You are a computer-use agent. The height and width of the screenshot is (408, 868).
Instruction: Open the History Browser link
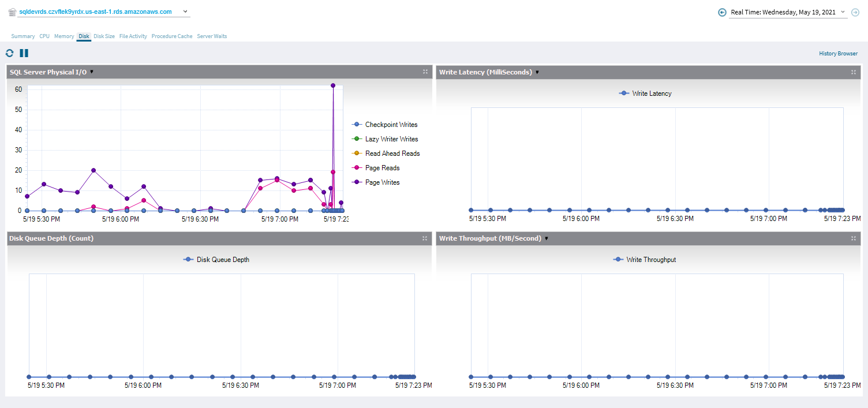pyautogui.click(x=838, y=54)
